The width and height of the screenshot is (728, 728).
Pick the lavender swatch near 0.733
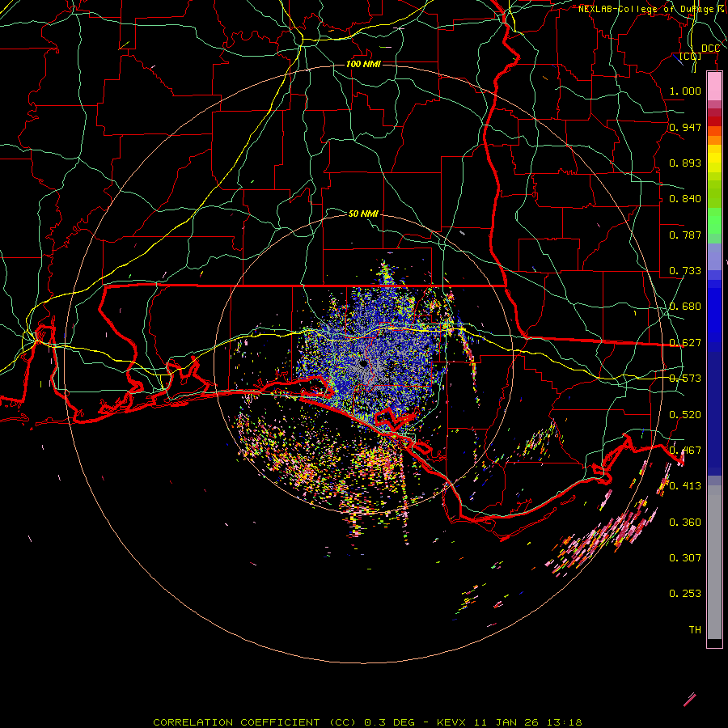(x=714, y=256)
